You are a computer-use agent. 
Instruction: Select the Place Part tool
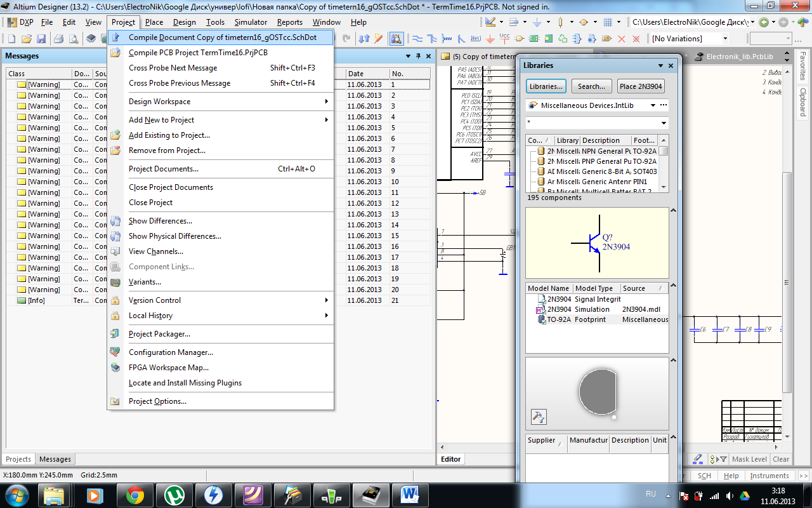click(520, 39)
